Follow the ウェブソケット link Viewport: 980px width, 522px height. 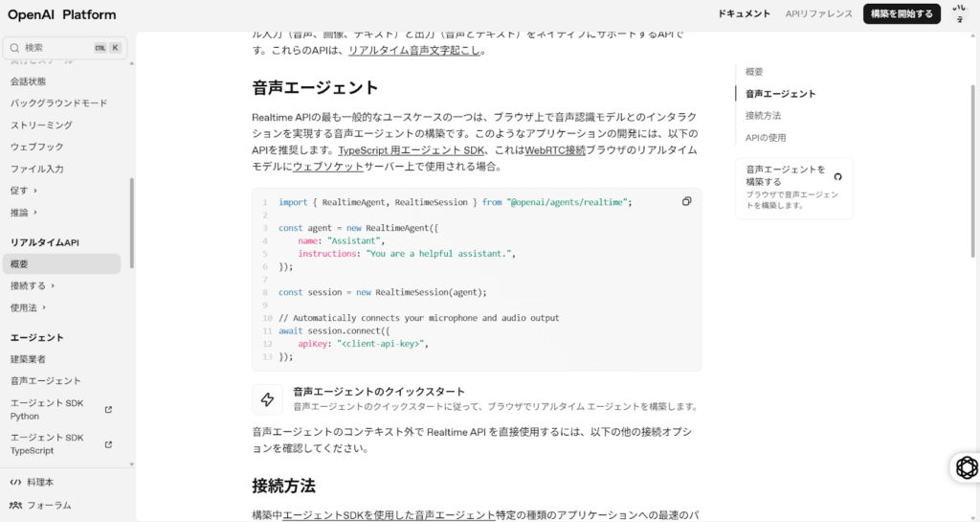(328, 167)
